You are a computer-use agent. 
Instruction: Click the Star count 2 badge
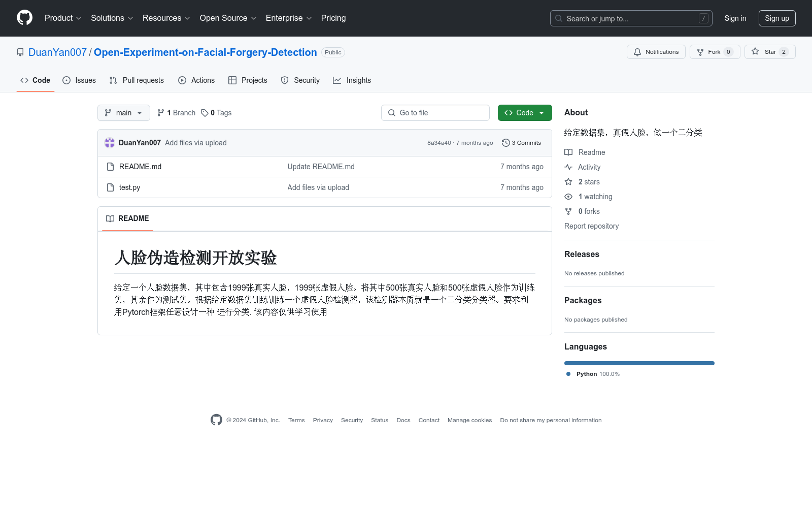[x=784, y=52]
